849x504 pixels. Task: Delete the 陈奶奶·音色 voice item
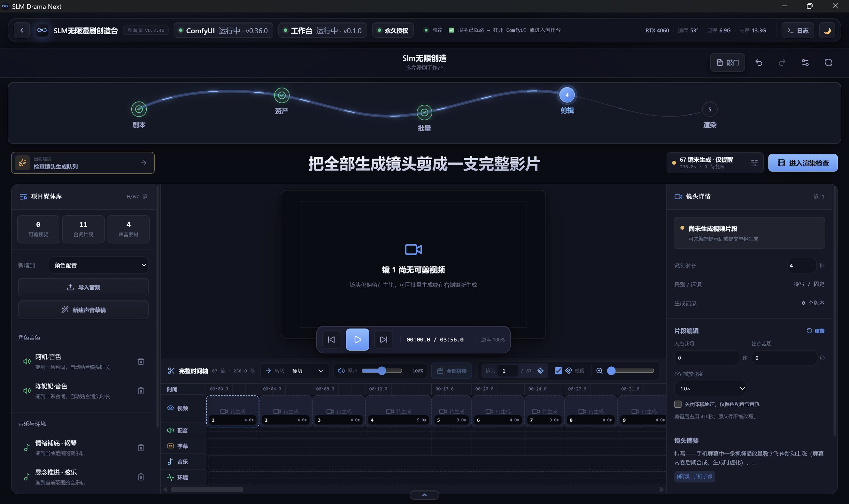click(141, 391)
